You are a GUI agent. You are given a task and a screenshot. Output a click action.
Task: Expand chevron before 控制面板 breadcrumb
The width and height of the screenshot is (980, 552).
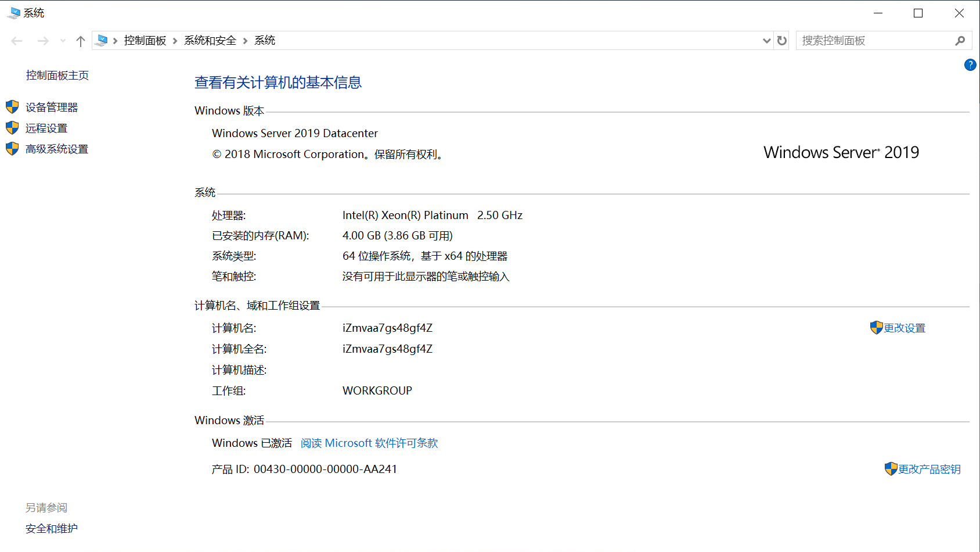(116, 41)
